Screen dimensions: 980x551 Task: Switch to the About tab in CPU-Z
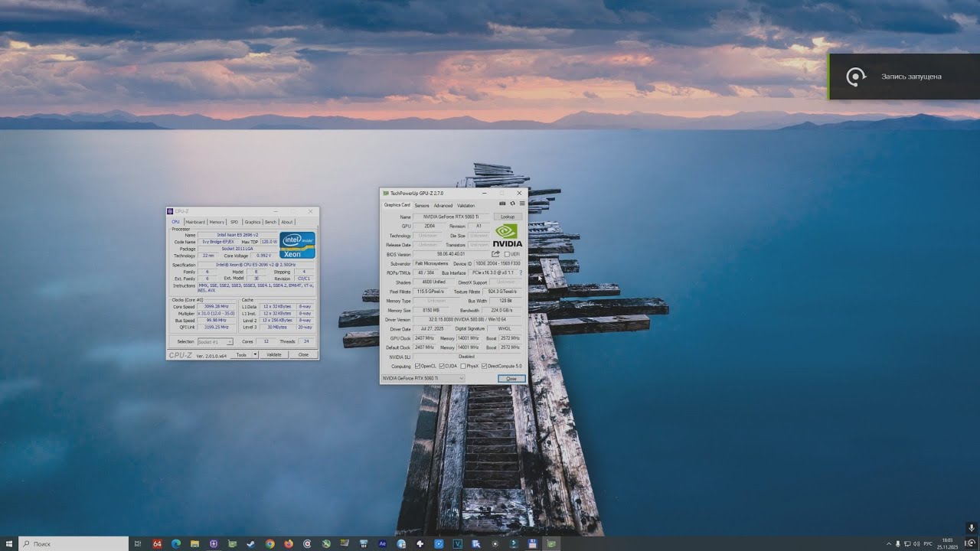pyautogui.click(x=287, y=222)
